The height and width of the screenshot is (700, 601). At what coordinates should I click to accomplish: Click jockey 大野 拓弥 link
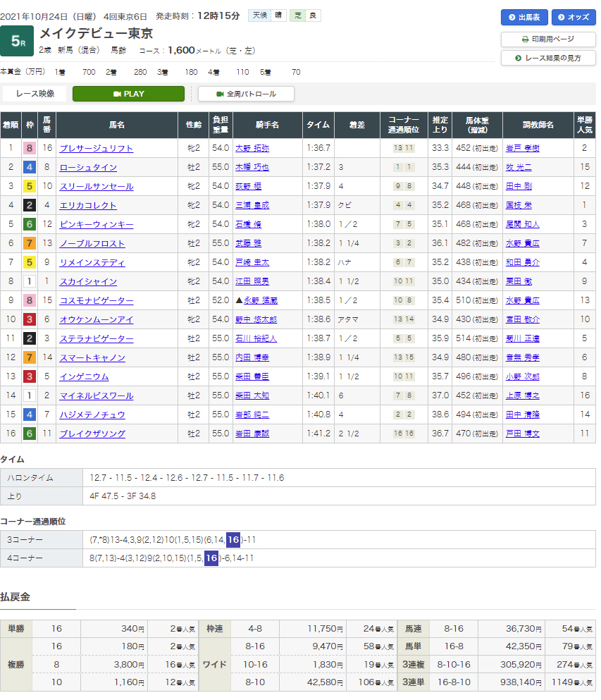(252, 149)
